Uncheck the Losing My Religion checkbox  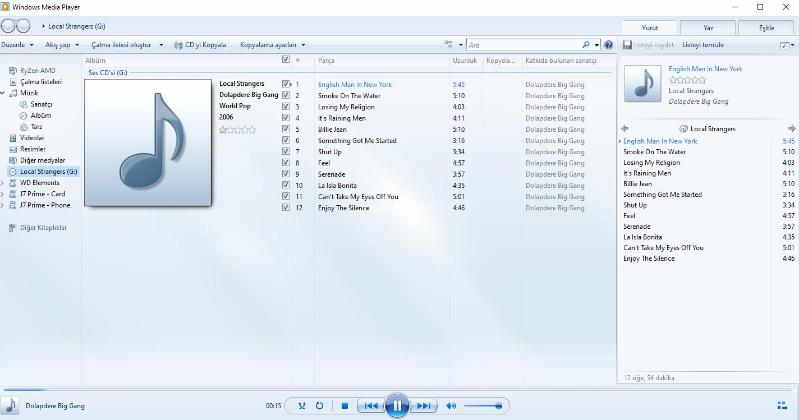point(286,107)
